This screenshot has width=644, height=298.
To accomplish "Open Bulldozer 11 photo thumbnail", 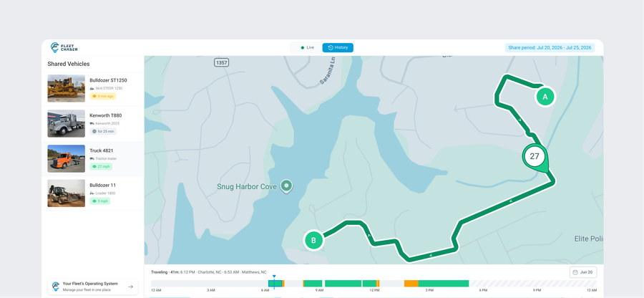I will click(66, 193).
